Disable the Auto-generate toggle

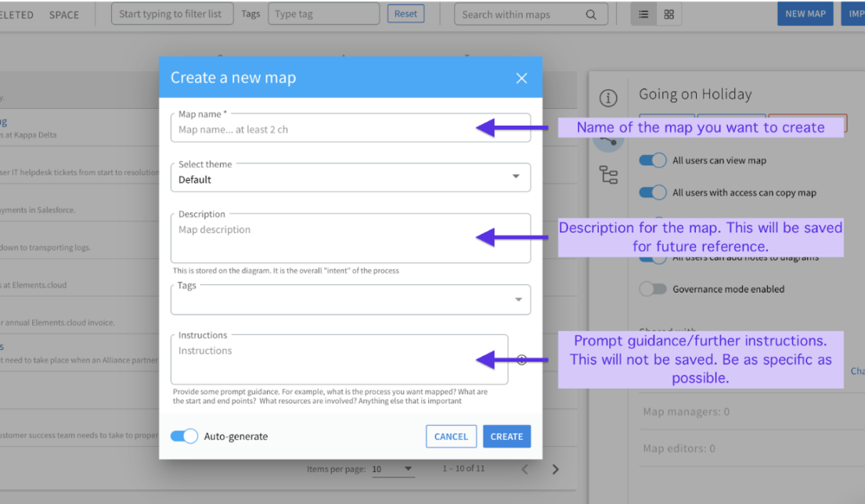[x=183, y=436]
